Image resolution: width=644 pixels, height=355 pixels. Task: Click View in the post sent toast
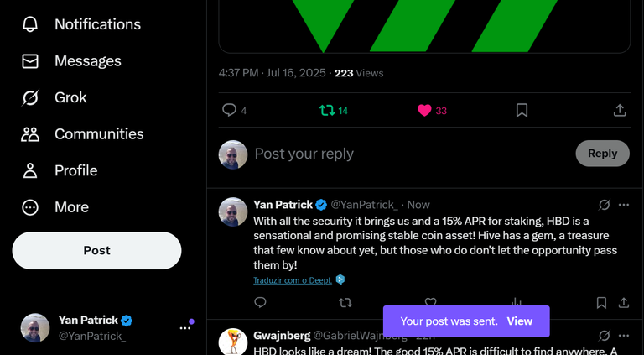[520, 321]
